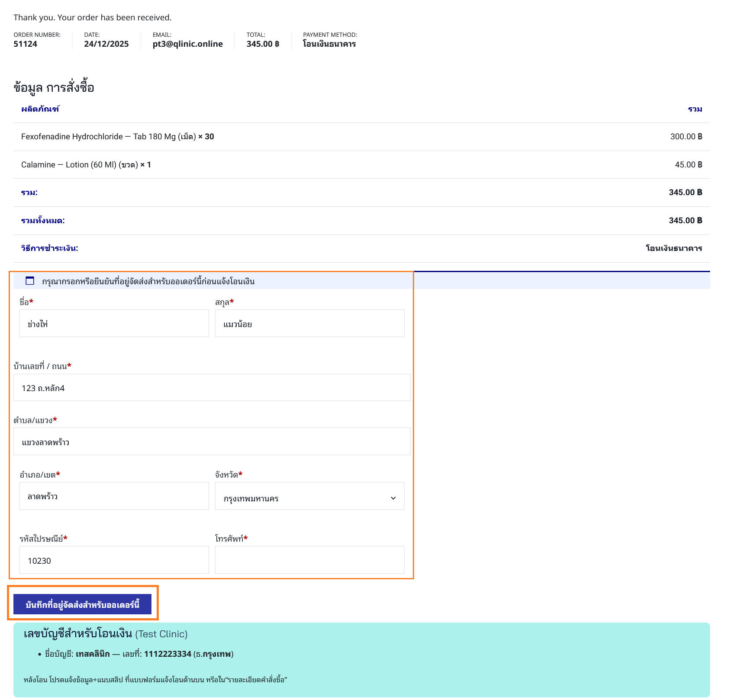Click the รหัสไปรษณีย์ postal code field
The height and width of the screenshot is (700, 730).
pos(114,560)
